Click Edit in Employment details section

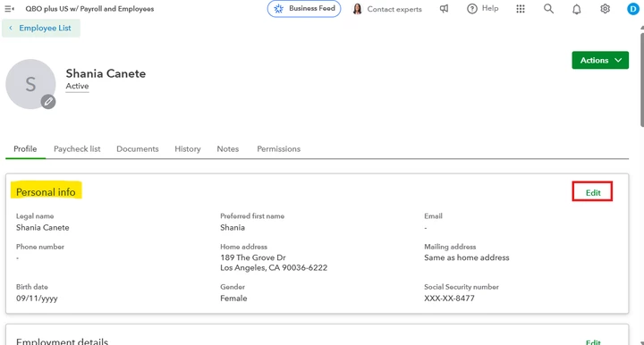tap(593, 341)
